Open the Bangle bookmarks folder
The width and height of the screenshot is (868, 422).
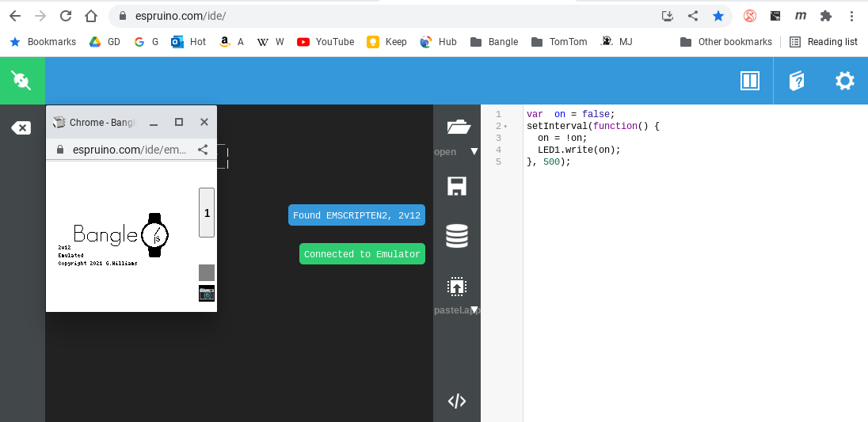[x=494, y=42]
